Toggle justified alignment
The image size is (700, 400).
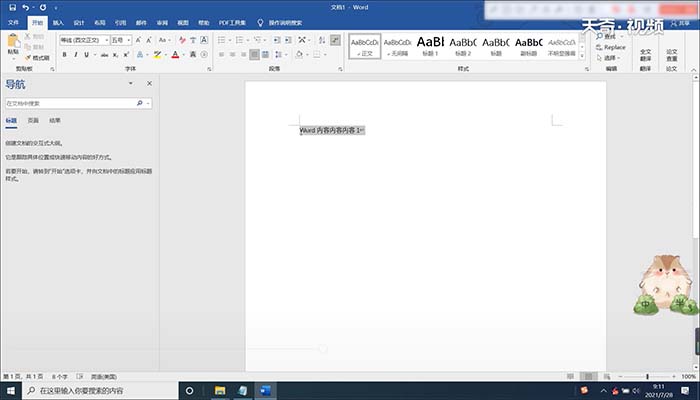point(254,54)
